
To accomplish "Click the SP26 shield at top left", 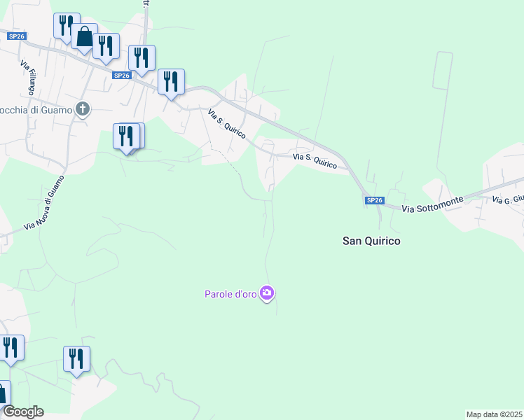I will tap(17, 36).
